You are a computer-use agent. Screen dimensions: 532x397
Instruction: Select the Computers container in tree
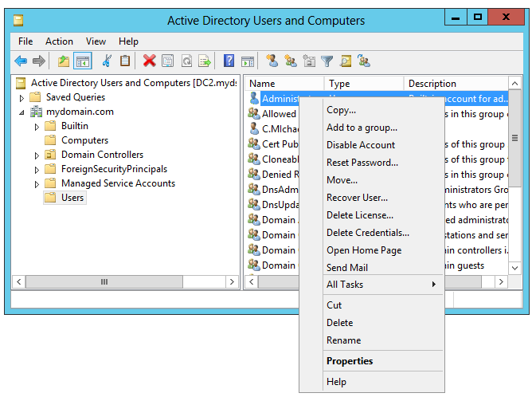[84, 140]
